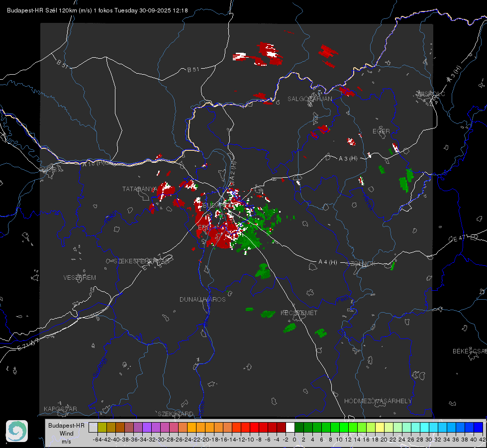Viewport: 487px width, 448px height.
Task: Click the Veszprém city label
Action: (80, 278)
